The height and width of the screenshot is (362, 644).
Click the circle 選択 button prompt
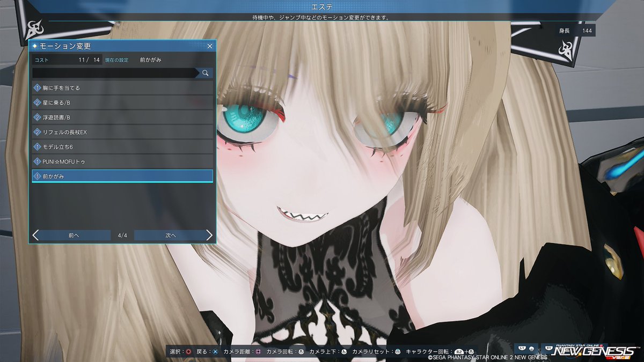(x=188, y=352)
